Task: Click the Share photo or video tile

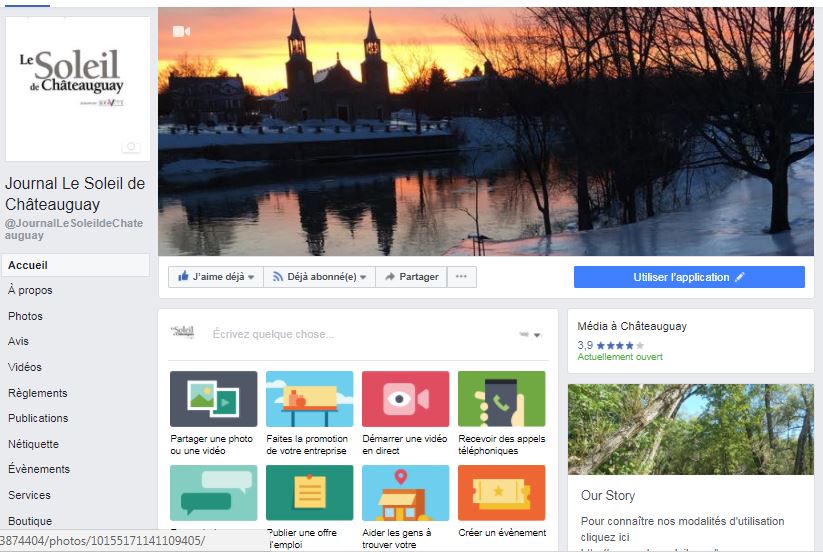Action: pos(214,399)
